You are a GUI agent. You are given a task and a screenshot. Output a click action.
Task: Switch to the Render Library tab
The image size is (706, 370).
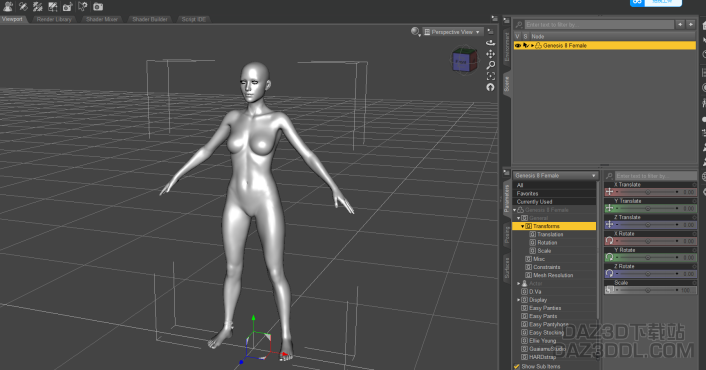pyautogui.click(x=54, y=19)
